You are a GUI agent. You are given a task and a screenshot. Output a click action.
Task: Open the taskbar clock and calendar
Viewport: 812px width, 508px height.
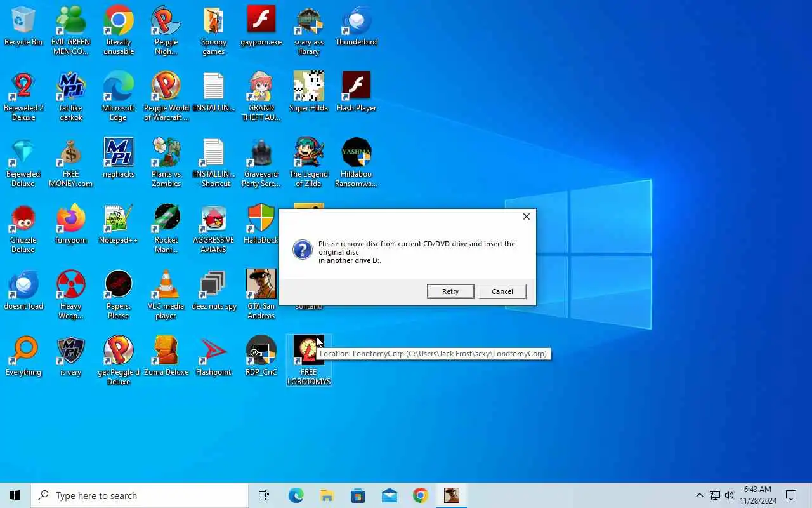[757, 495]
